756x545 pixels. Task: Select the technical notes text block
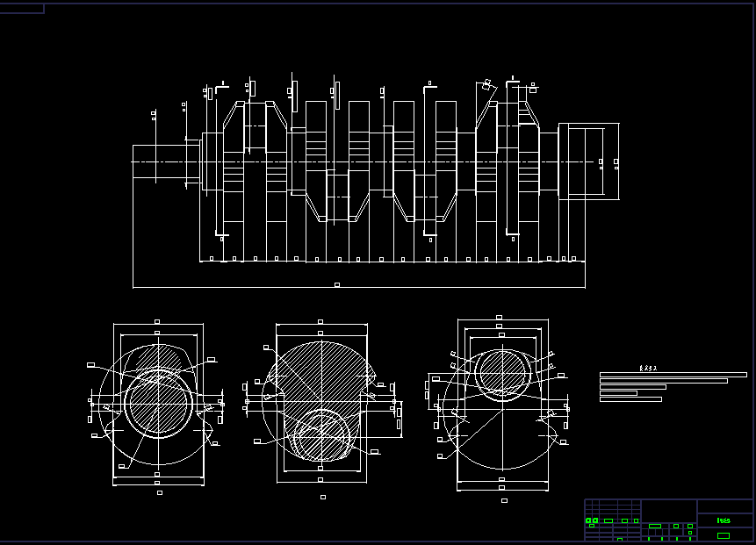point(673,384)
